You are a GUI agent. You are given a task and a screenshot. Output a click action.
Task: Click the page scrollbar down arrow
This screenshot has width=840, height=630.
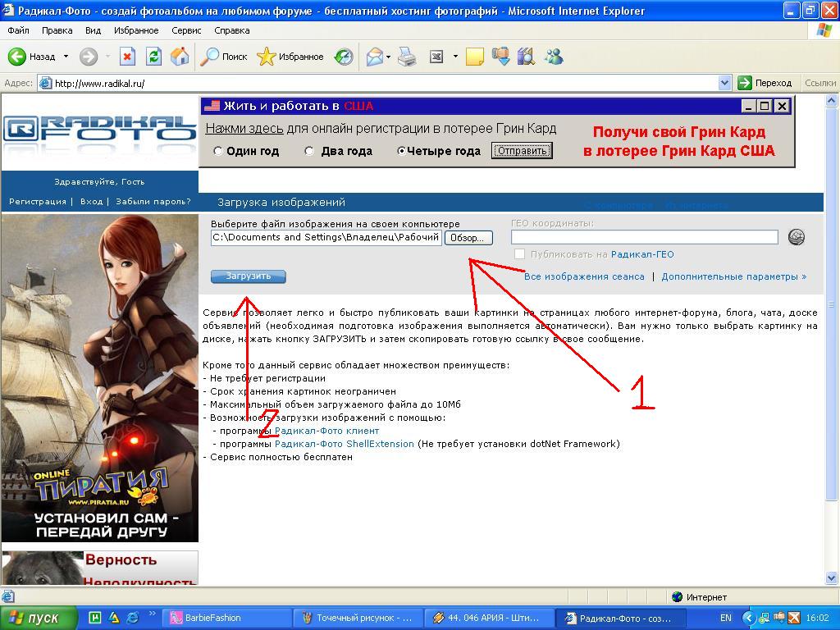click(832, 577)
